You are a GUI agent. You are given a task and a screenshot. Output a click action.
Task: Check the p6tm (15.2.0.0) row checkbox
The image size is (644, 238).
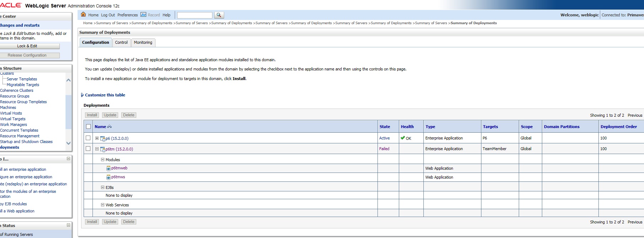click(x=88, y=149)
